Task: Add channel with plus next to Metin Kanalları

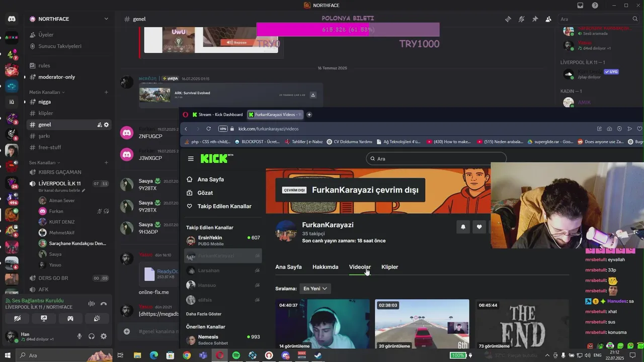Action: 106,93
